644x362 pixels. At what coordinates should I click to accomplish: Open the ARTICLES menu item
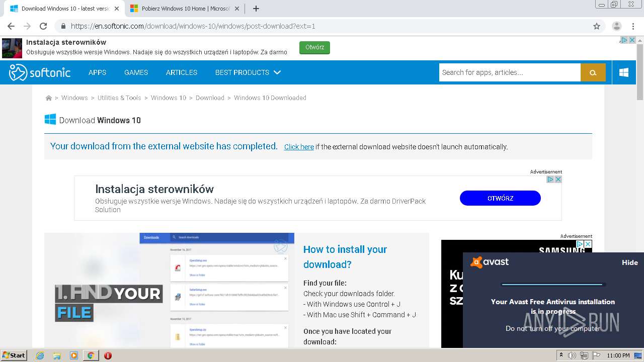pos(182,72)
